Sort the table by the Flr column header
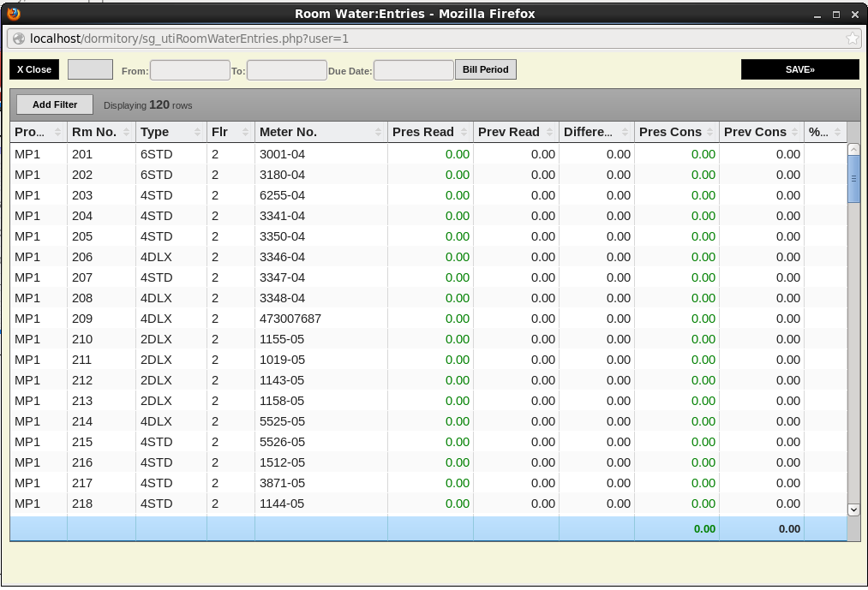The image size is (868, 590). tap(219, 132)
